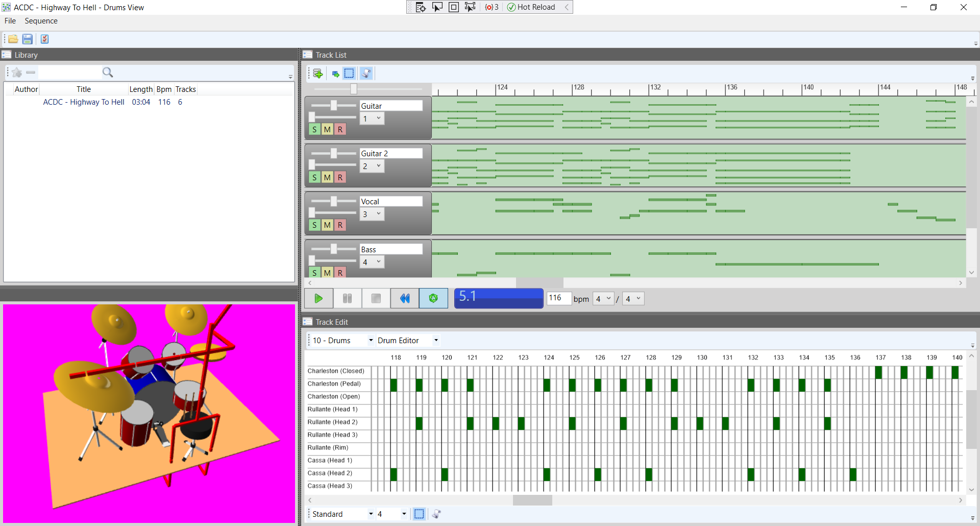Click the remove (minus) icon in Library toolbar
This screenshot has height=526, width=980.
click(31, 73)
